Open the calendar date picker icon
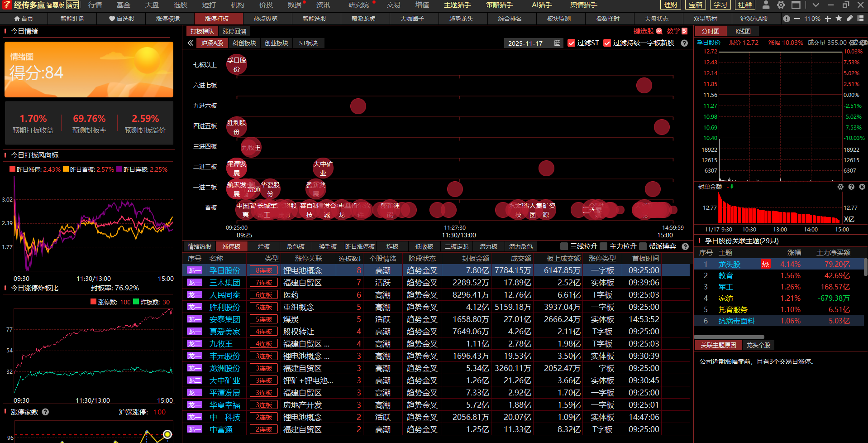Screen dimensions: 868x443 click(x=557, y=43)
